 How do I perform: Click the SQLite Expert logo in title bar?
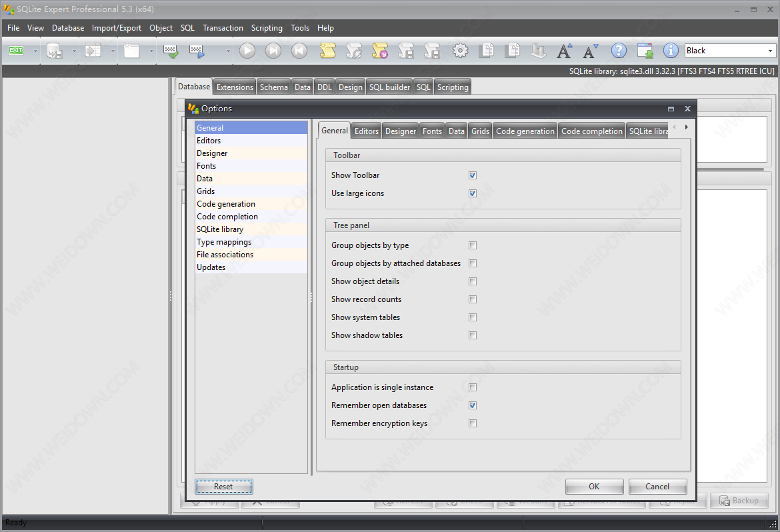pyautogui.click(x=9, y=9)
